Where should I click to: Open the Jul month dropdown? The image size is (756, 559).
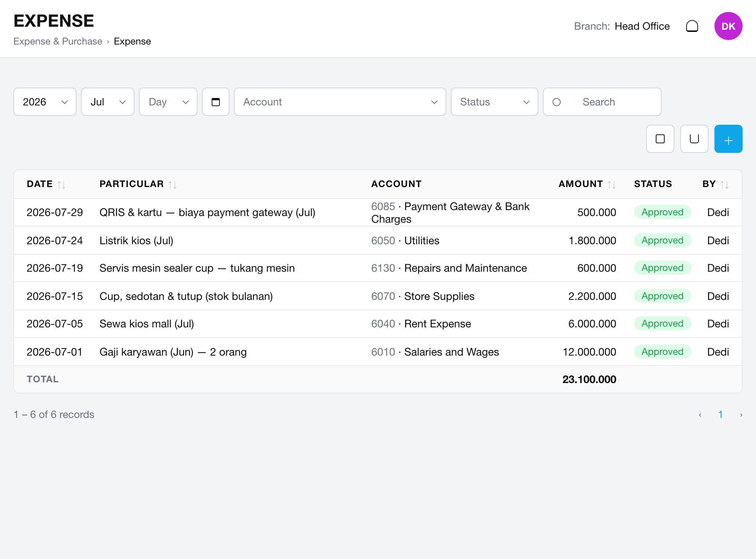[x=108, y=102]
